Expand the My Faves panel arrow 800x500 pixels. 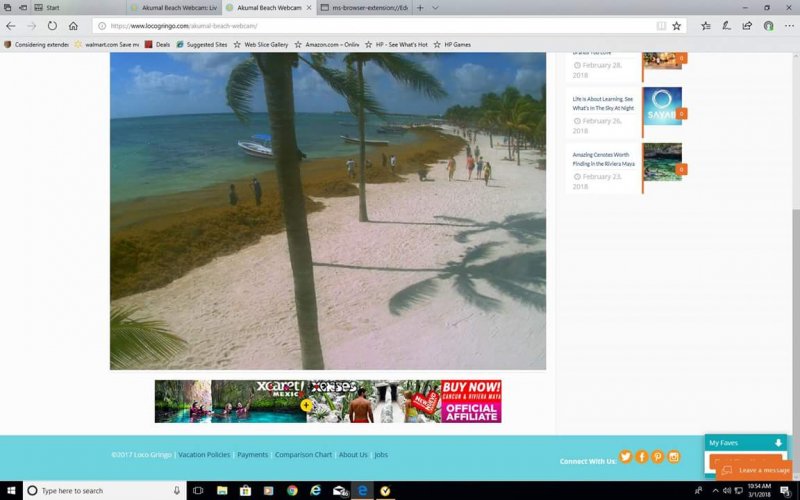[x=778, y=442]
